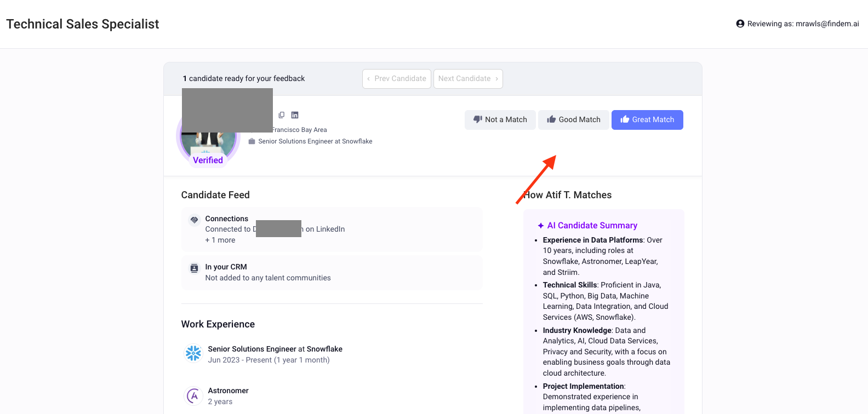Click the Connections feed icon
868x414 pixels.
pos(194,220)
